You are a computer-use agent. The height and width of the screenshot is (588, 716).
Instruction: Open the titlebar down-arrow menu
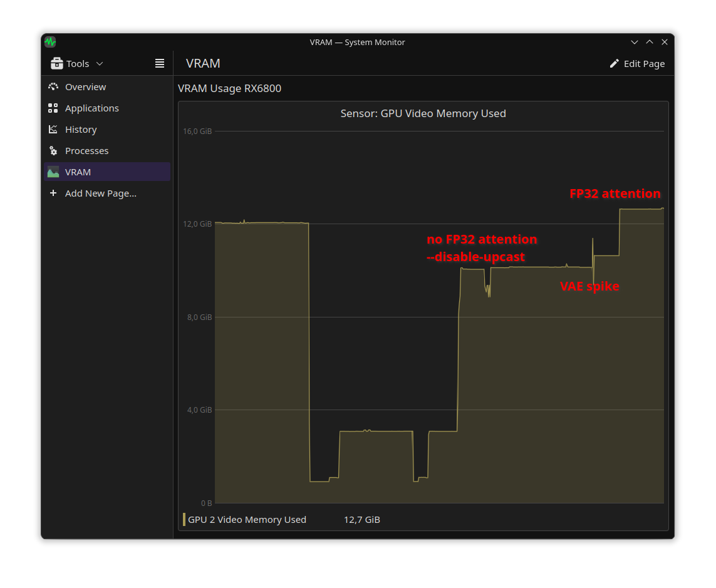pyautogui.click(x=635, y=41)
